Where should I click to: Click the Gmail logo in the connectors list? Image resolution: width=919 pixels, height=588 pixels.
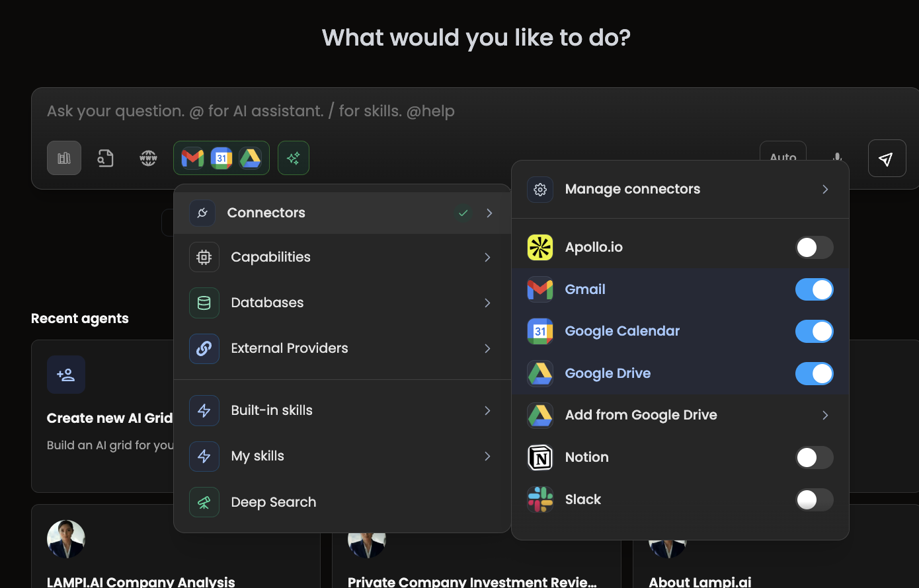540,289
